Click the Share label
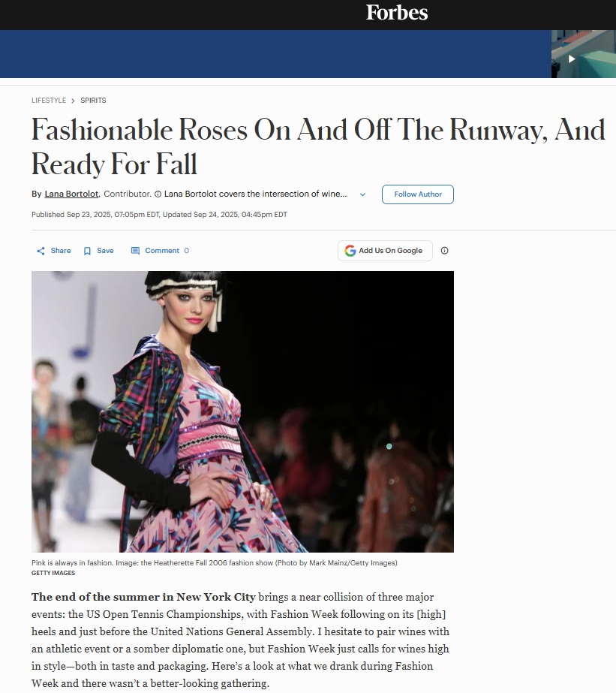616x693 pixels. pyautogui.click(x=61, y=251)
